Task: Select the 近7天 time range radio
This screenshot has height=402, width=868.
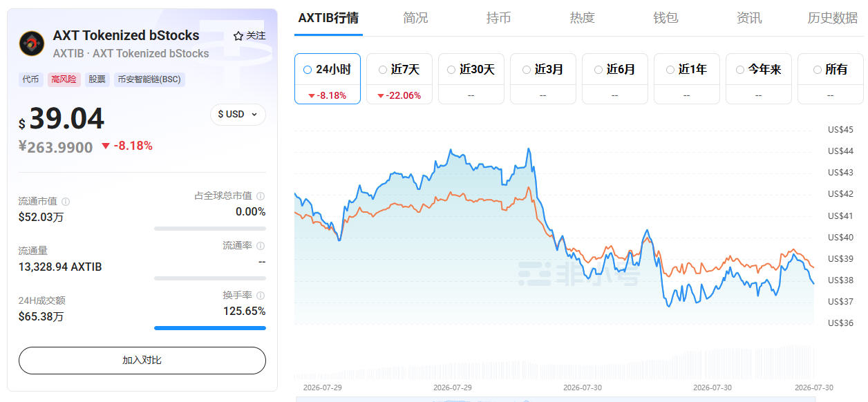Action: (x=383, y=70)
